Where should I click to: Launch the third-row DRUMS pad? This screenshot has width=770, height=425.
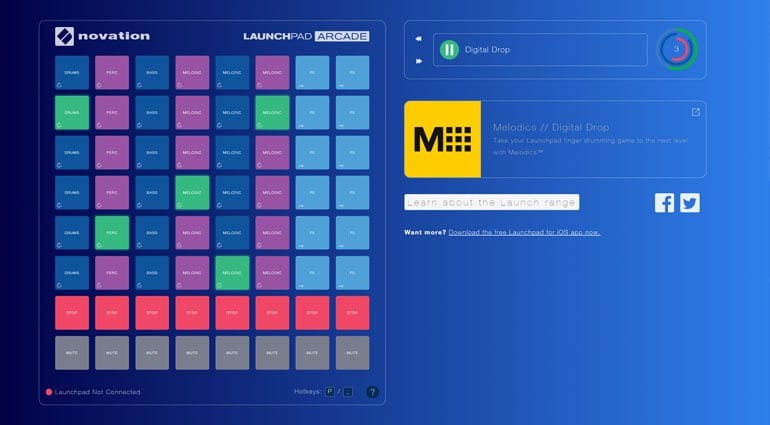coord(72,153)
